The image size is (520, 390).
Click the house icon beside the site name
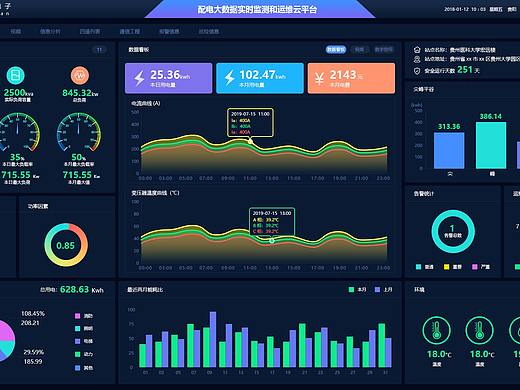click(417, 50)
